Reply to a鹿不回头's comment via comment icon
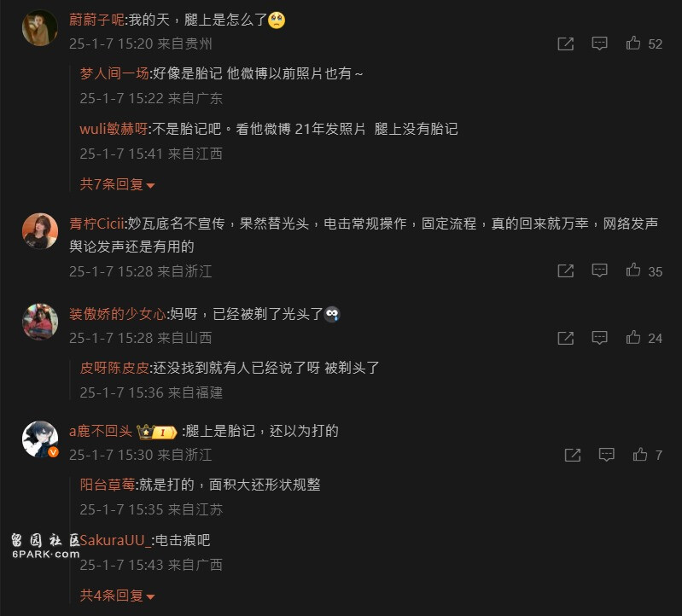This screenshot has height=616, width=682. pyautogui.click(x=606, y=455)
